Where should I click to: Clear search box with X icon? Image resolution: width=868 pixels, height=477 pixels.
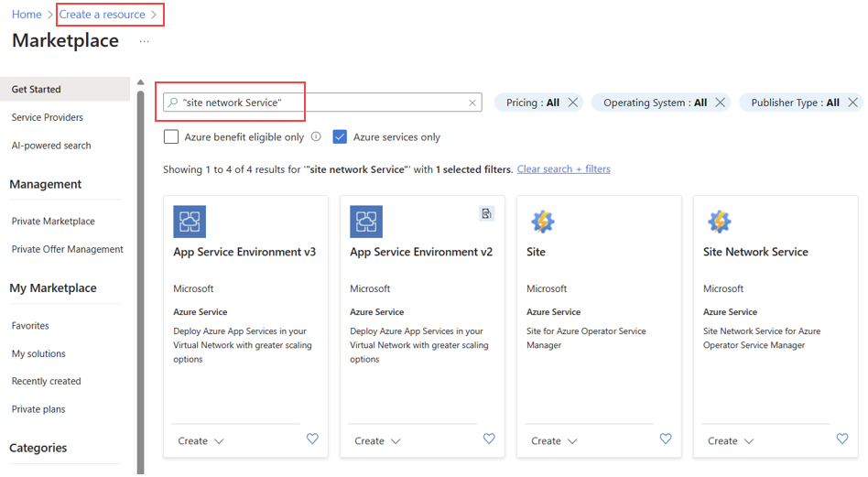tap(472, 103)
